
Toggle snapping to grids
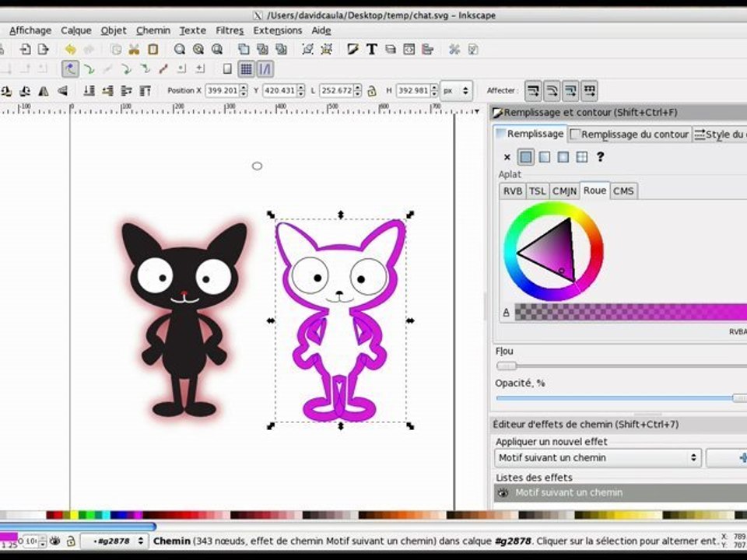coord(246,69)
